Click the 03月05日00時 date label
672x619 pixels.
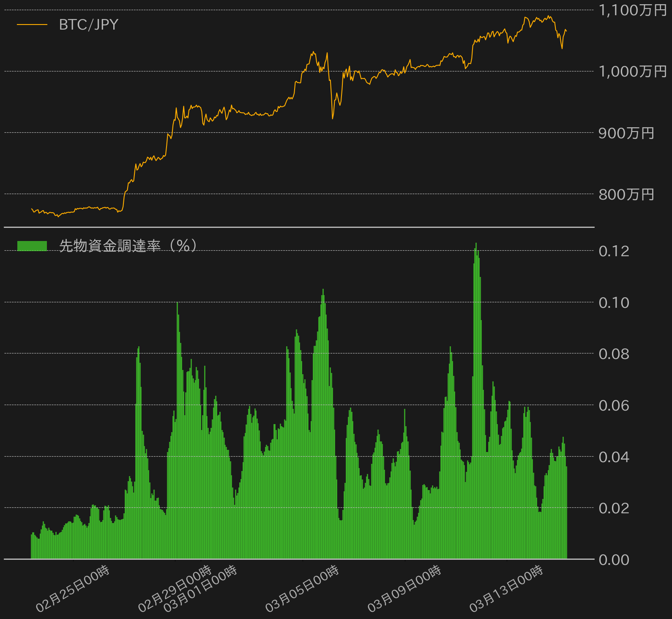coord(302,589)
